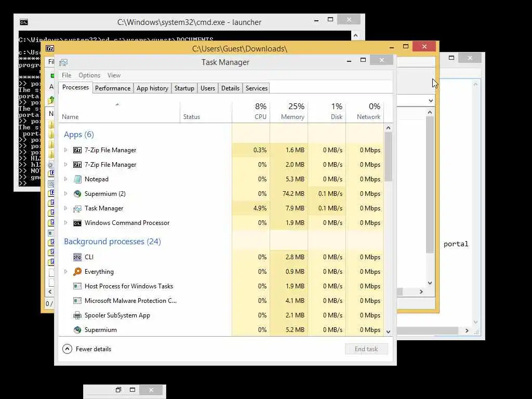Expand the Notepad process row

pyautogui.click(x=66, y=179)
